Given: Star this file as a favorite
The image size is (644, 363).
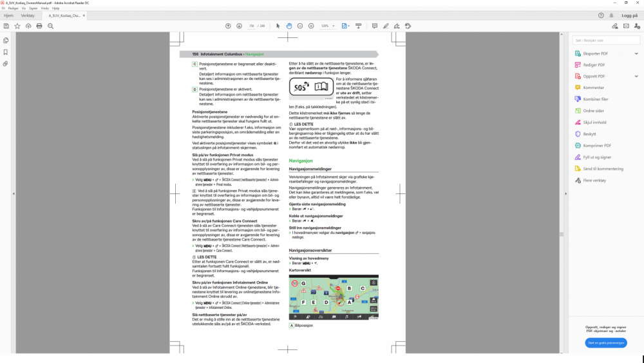Looking at the screenshot, I should click(x=17, y=26).
